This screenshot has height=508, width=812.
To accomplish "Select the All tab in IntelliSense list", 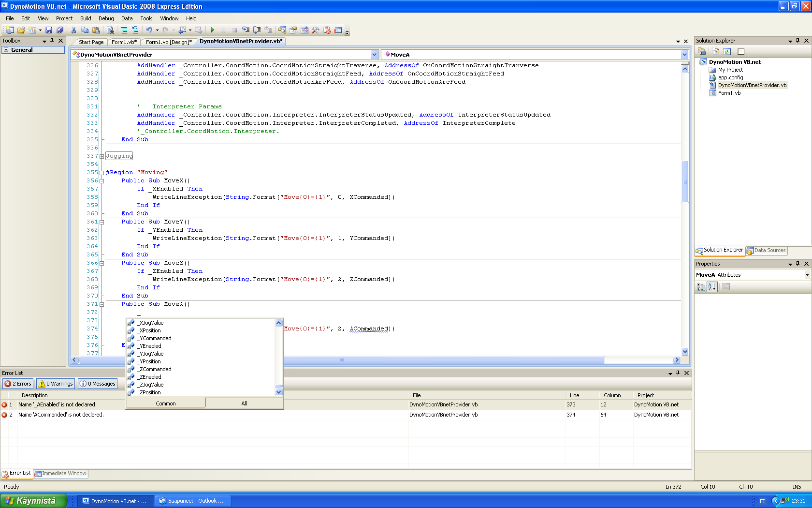I will coord(244,403).
